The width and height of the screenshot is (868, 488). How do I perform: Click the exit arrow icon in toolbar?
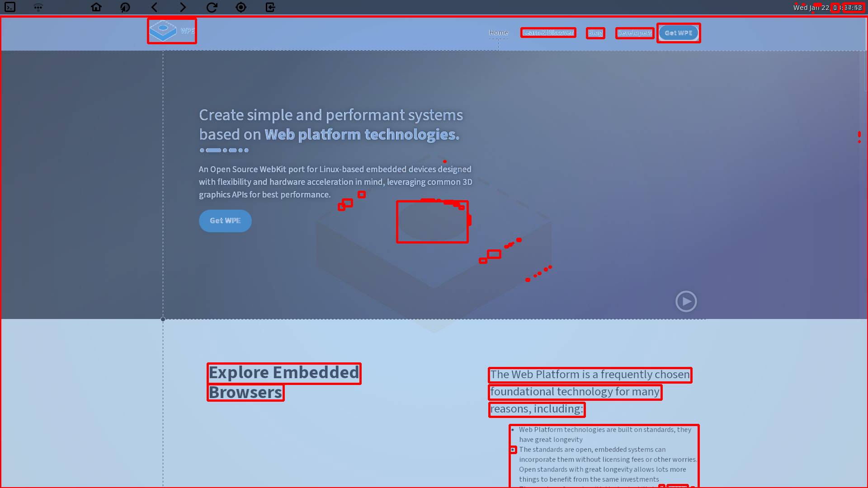click(270, 7)
